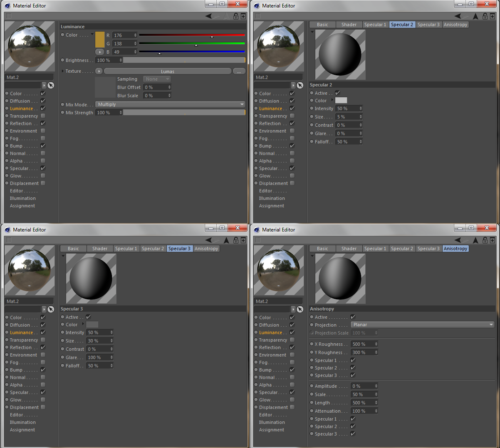Click the Lumas texture button

click(x=167, y=71)
